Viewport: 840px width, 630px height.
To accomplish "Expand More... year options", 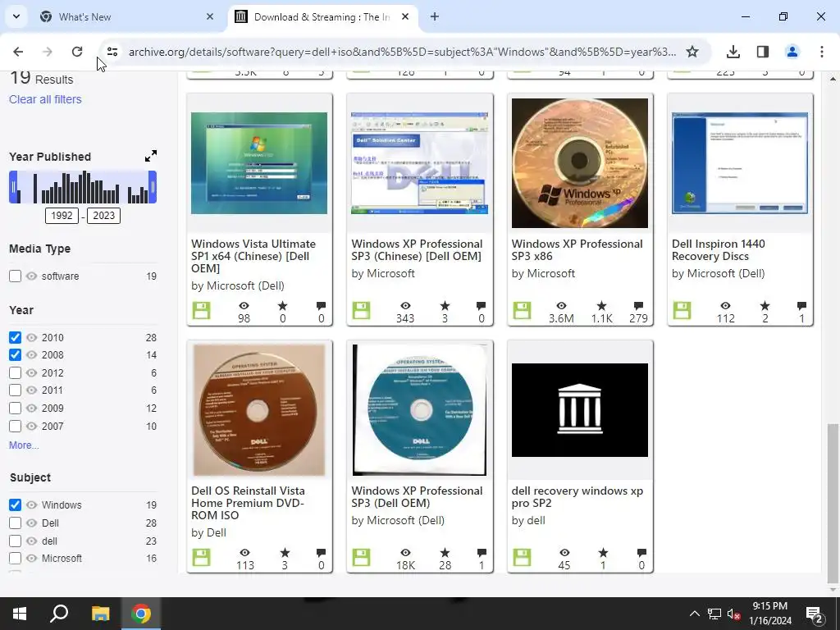I will 24,445.
